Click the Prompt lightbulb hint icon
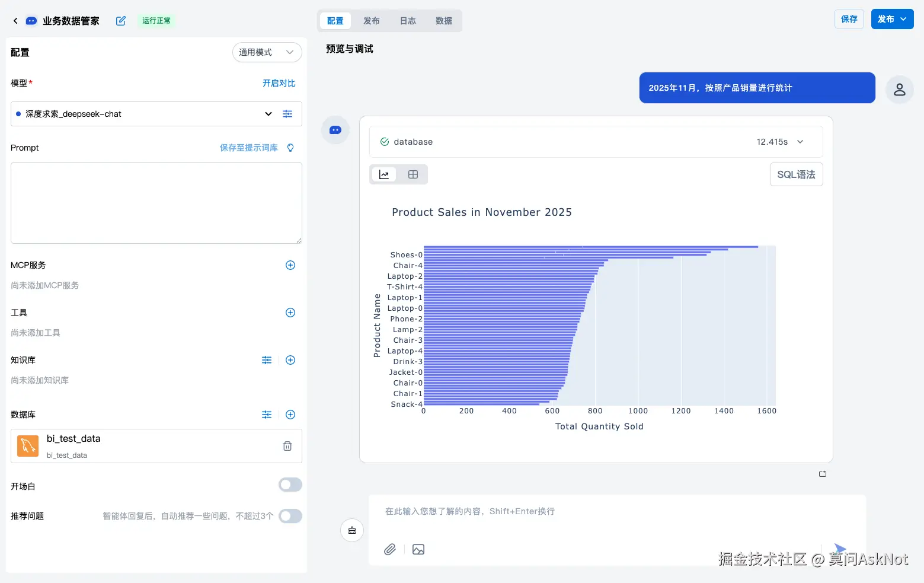 290,148
